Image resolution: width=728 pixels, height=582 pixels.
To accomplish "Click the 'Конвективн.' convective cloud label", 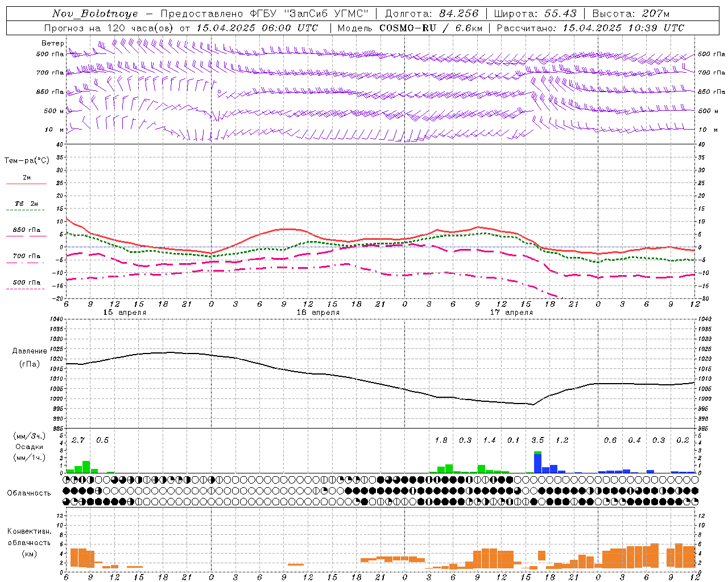I will click(29, 531).
